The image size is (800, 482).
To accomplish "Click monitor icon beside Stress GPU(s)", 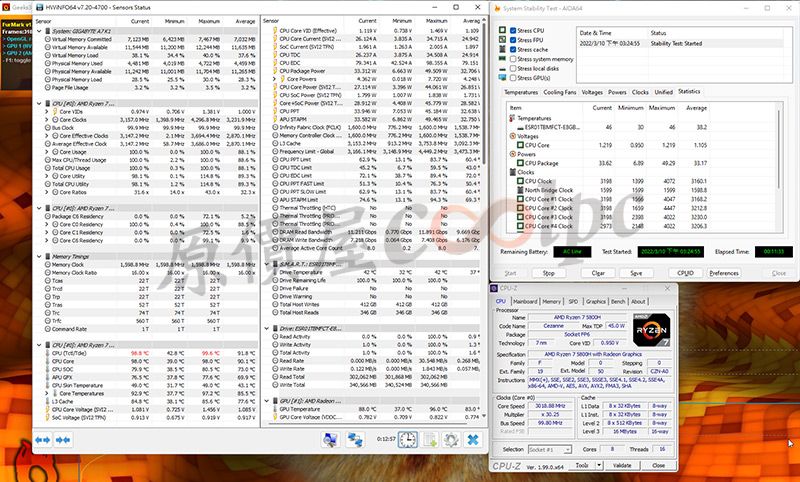I will pyautogui.click(x=503, y=78).
